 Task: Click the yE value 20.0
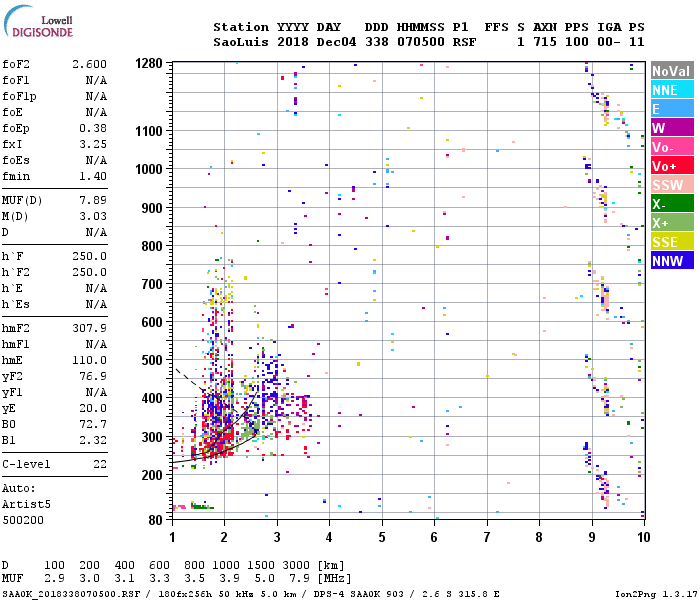93,408
